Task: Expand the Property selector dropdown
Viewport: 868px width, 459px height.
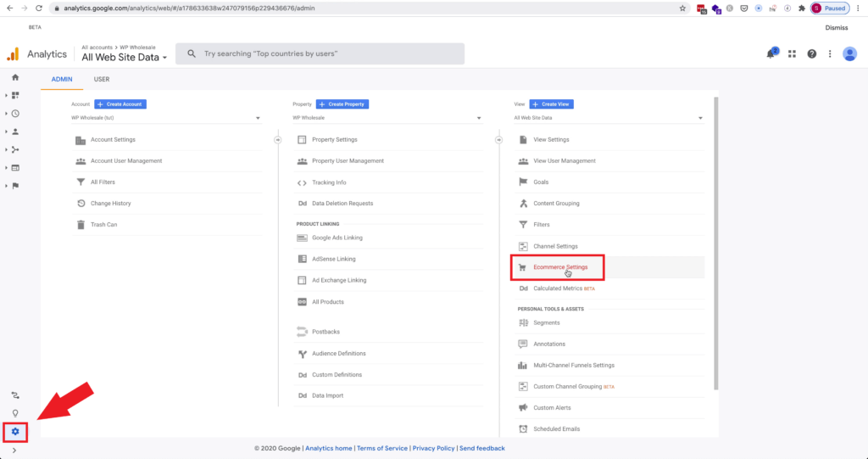Action: click(387, 118)
